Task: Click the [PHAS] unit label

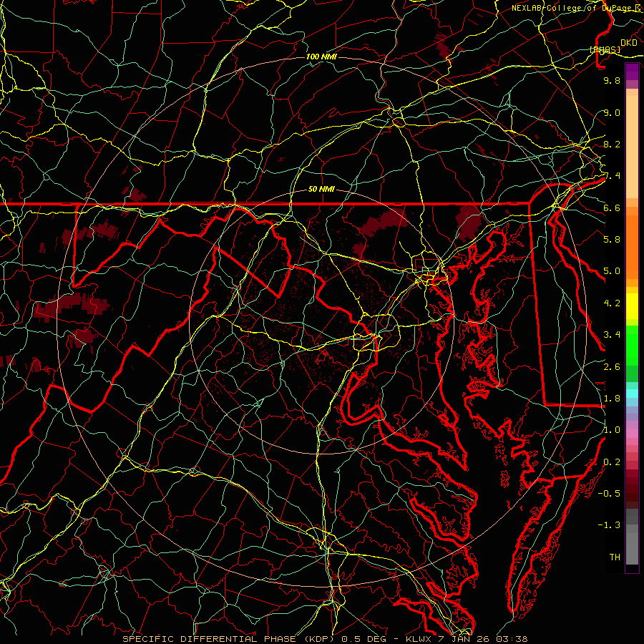Action: pos(605,49)
